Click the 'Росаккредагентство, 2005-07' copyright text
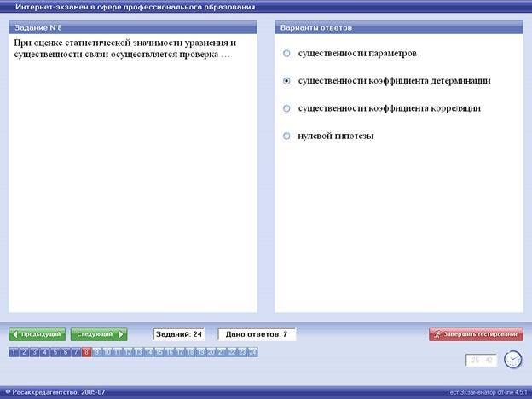 click(55, 392)
